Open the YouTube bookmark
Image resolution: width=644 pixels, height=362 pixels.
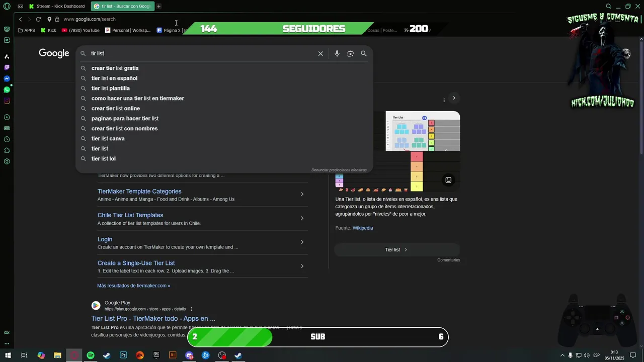click(80, 30)
